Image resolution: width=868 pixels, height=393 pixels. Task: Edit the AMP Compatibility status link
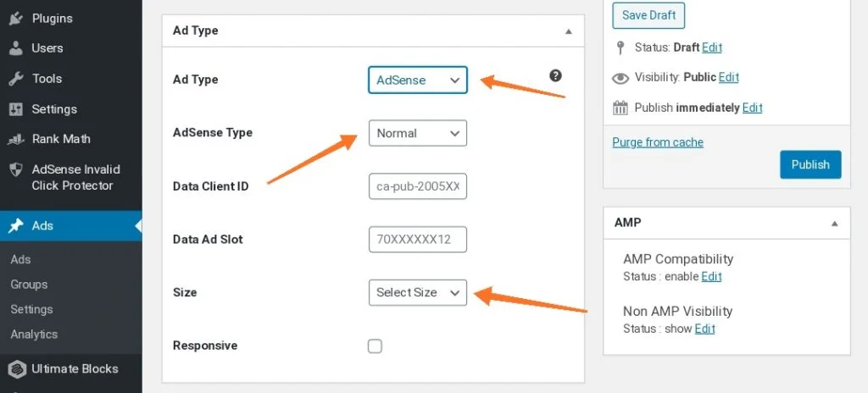pos(711,276)
